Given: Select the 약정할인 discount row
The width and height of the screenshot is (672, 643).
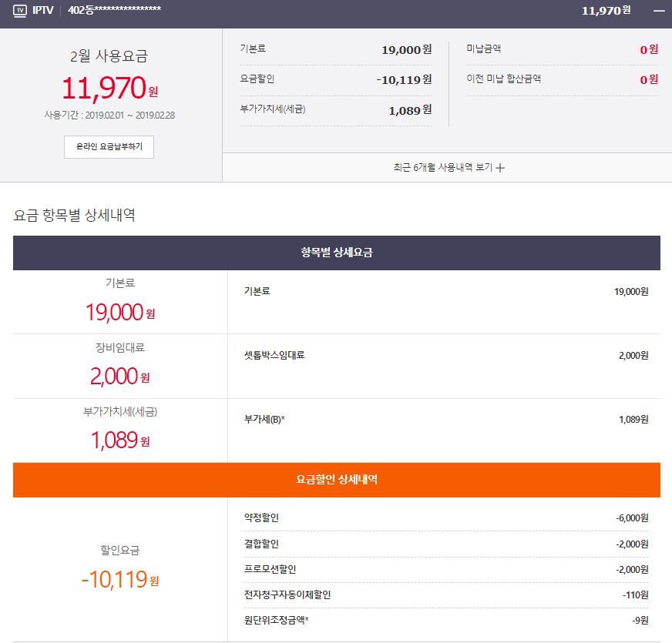Looking at the screenshot, I should pos(445,518).
